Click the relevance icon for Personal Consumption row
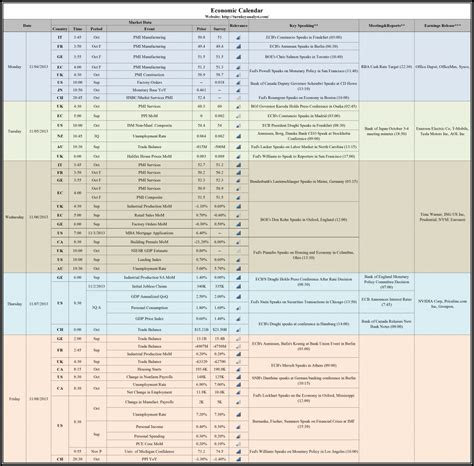 238,308
